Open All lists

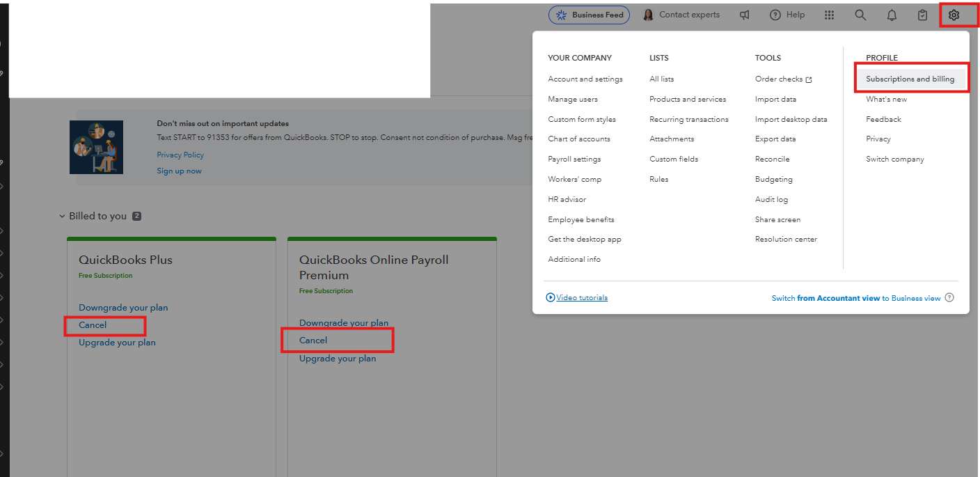point(662,79)
